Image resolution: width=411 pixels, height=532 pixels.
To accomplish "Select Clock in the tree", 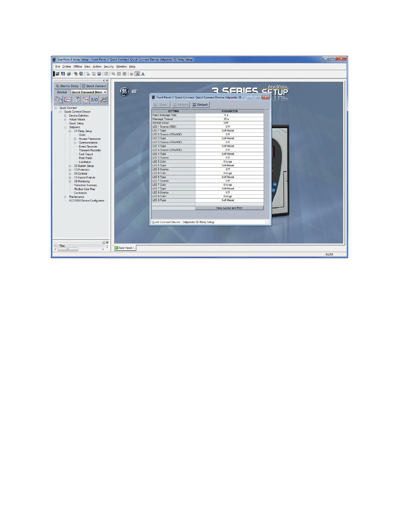I will 82,135.
